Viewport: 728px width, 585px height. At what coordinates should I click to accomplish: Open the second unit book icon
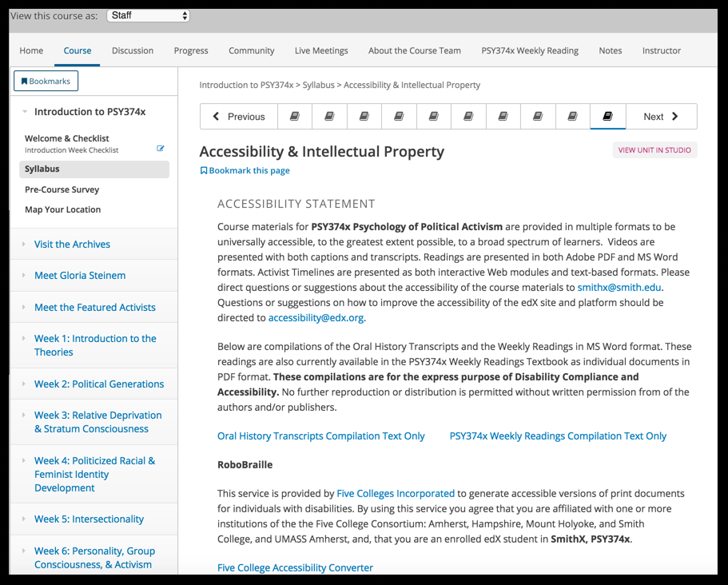330,116
